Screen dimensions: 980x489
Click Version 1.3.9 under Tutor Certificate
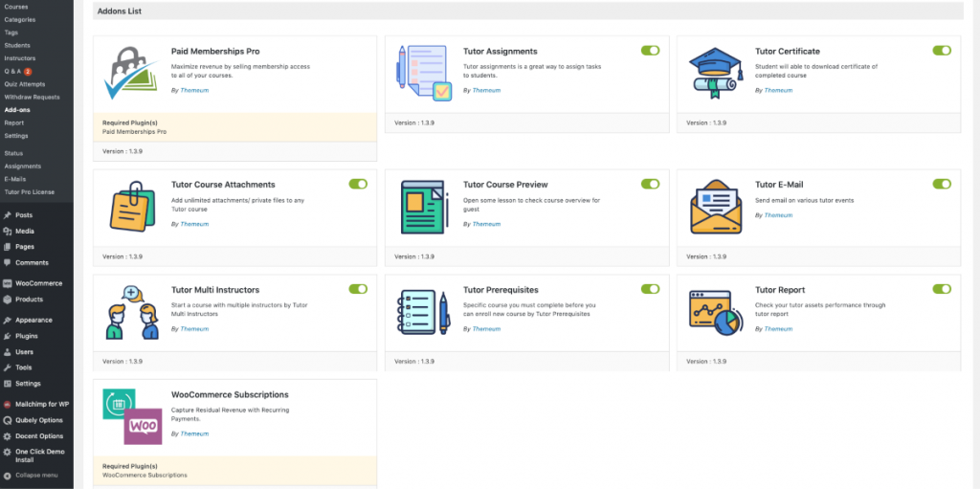706,122
